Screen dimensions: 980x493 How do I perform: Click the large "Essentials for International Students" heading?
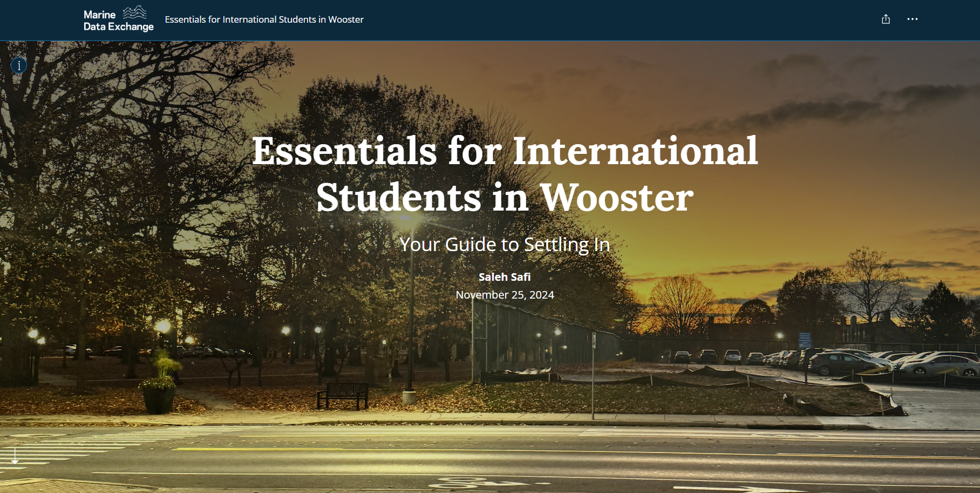pyautogui.click(x=505, y=151)
